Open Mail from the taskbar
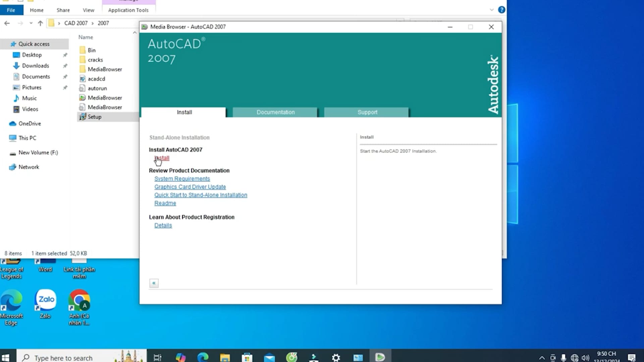Screen dimensions: 644x362 (x=269, y=357)
